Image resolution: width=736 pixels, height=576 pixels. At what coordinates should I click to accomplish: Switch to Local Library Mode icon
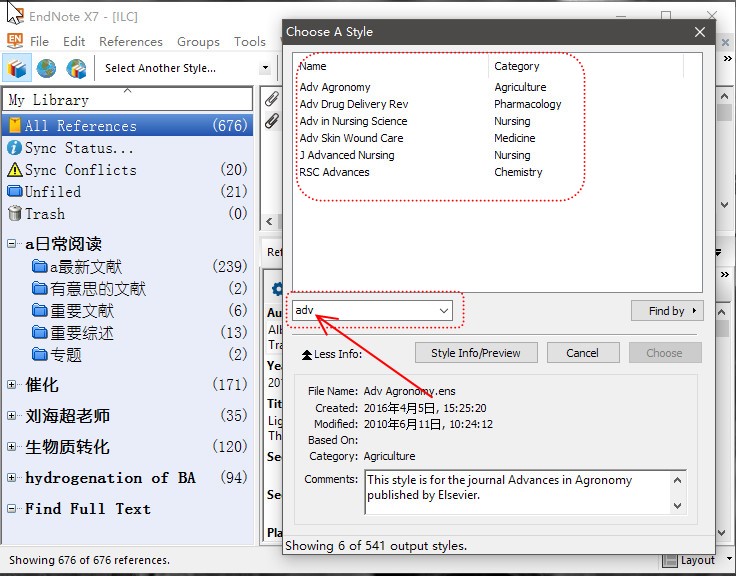point(16,69)
